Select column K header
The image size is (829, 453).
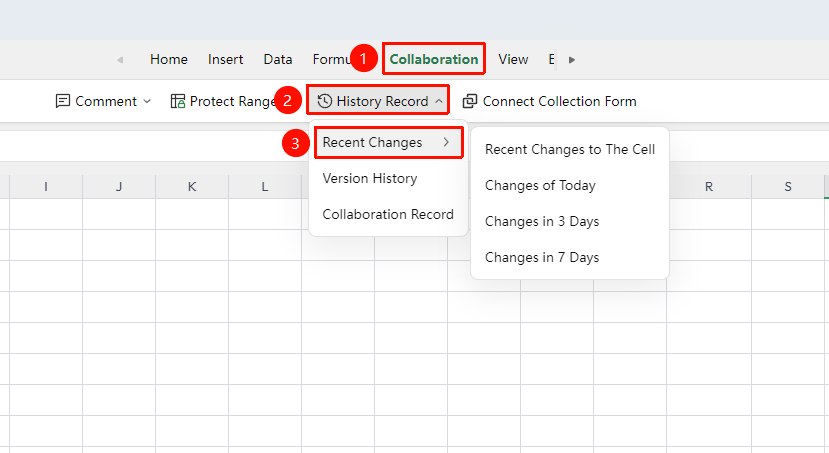tap(192, 187)
